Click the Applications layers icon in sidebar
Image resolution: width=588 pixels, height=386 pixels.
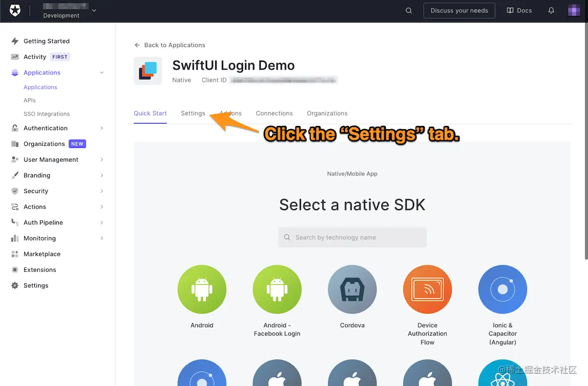(x=15, y=72)
